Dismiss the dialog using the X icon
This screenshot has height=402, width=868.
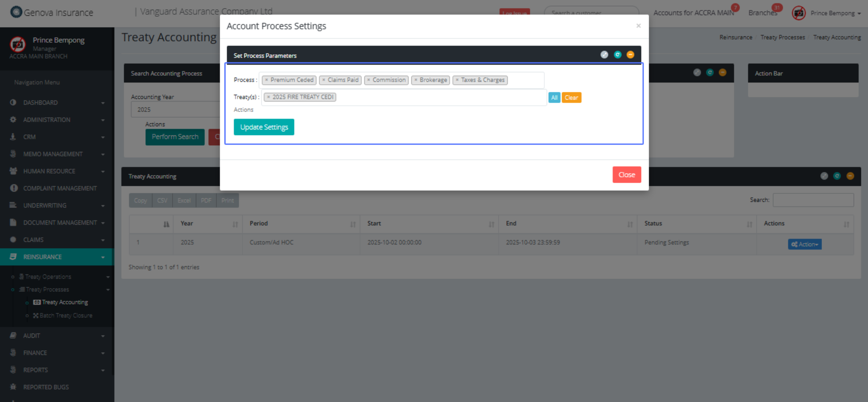point(638,26)
